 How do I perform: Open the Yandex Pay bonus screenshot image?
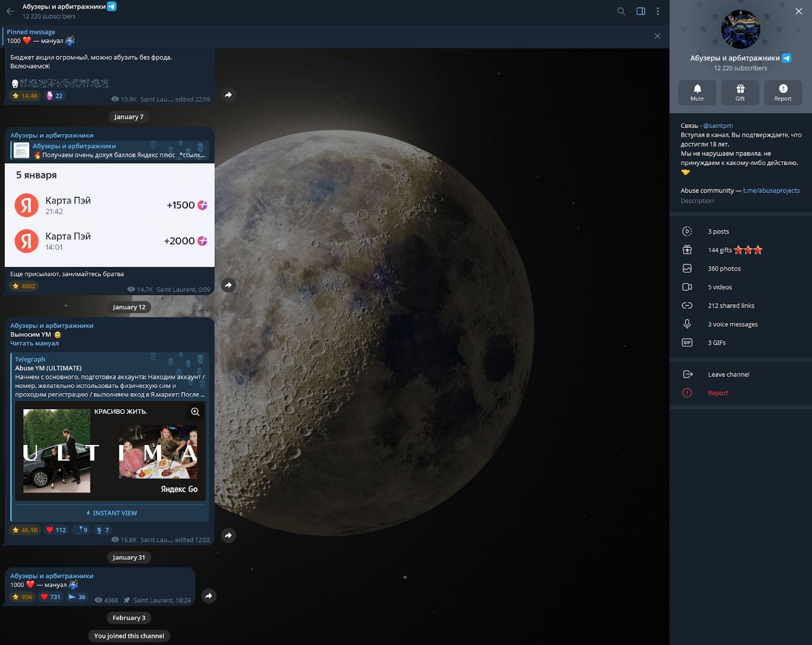click(x=110, y=215)
